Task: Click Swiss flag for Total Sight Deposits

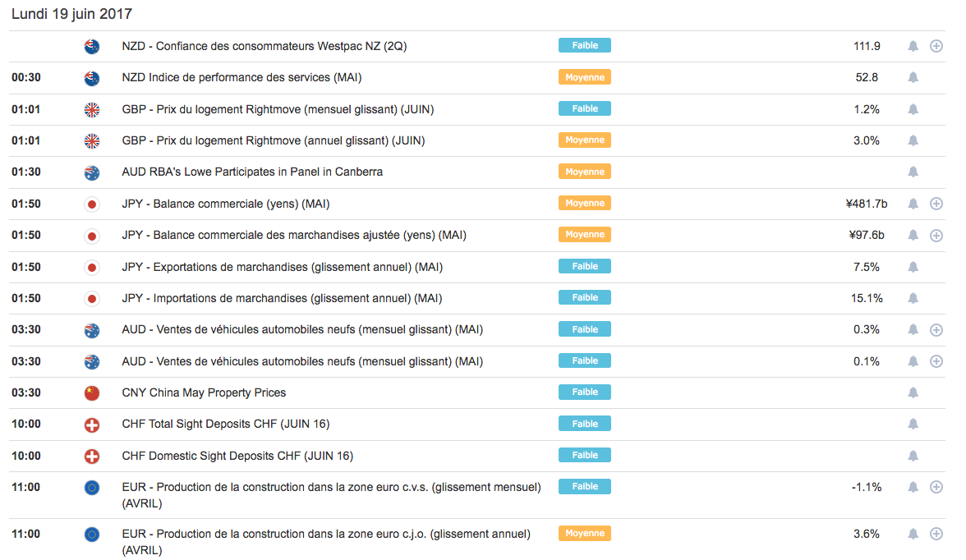Action: [x=92, y=425]
